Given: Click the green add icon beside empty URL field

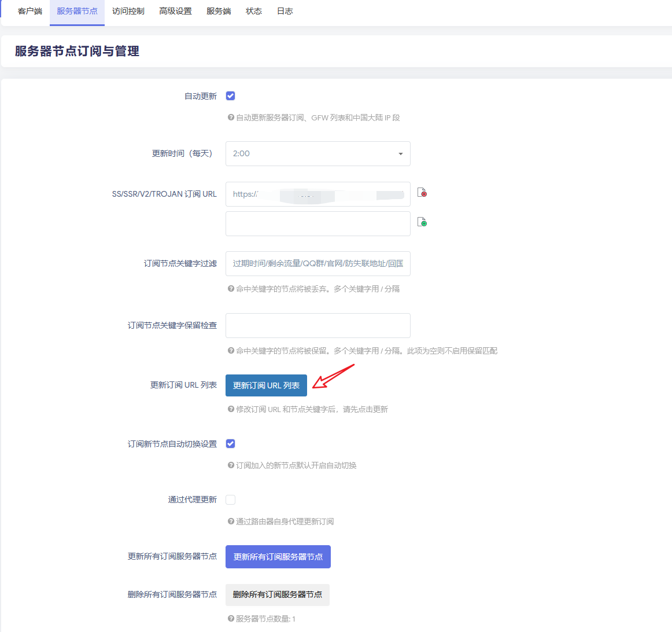Looking at the screenshot, I should [x=422, y=222].
